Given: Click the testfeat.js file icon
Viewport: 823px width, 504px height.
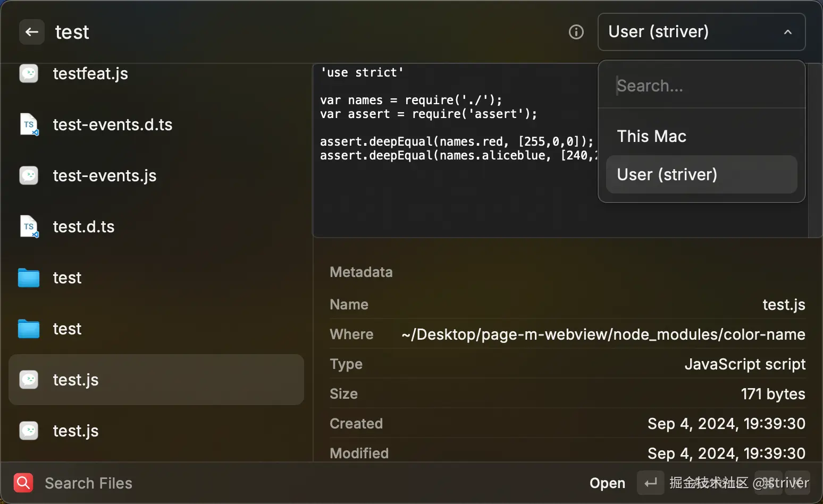Looking at the screenshot, I should (x=29, y=73).
